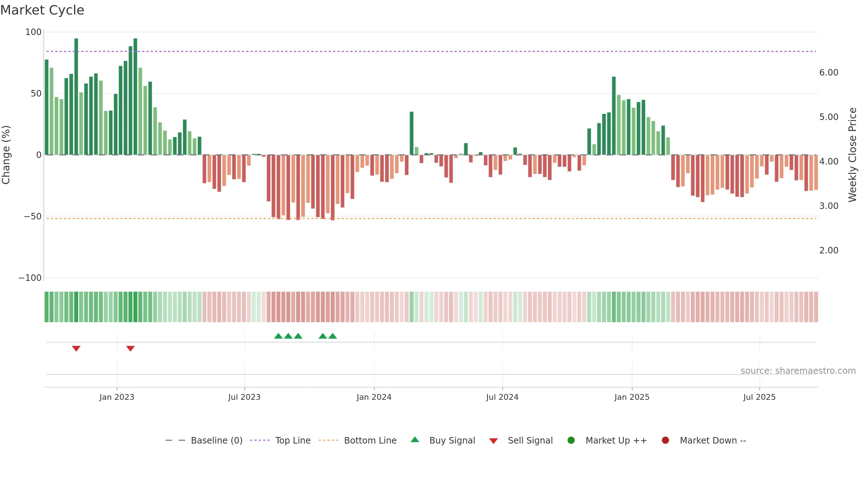Toggle the Buy Signal legend label
This screenshot has width=868, height=488.
click(452, 440)
